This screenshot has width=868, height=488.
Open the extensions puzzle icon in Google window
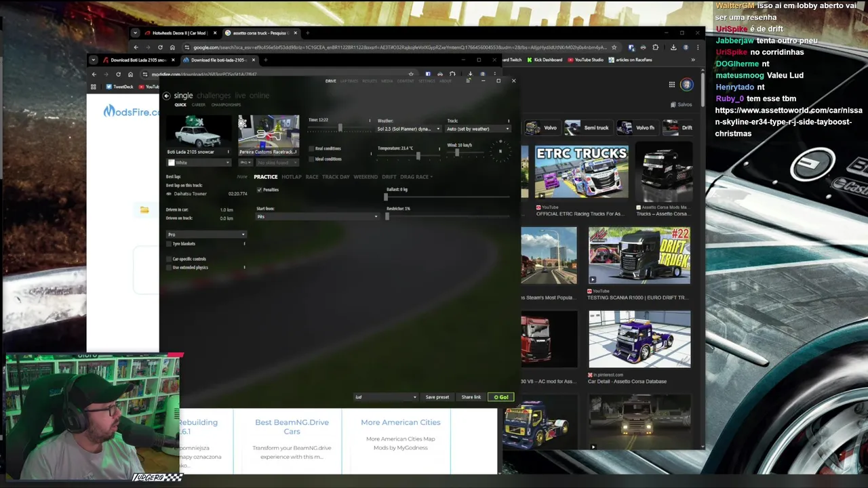tap(655, 47)
